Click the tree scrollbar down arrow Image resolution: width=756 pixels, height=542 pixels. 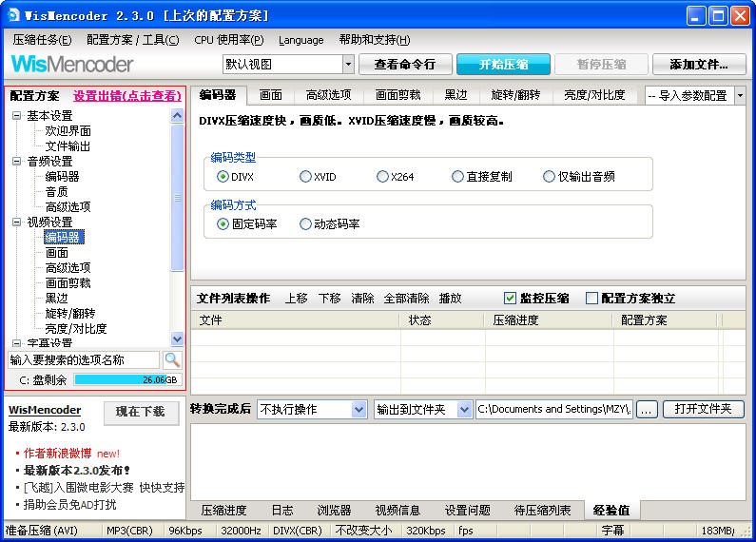[x=178, y=339]
